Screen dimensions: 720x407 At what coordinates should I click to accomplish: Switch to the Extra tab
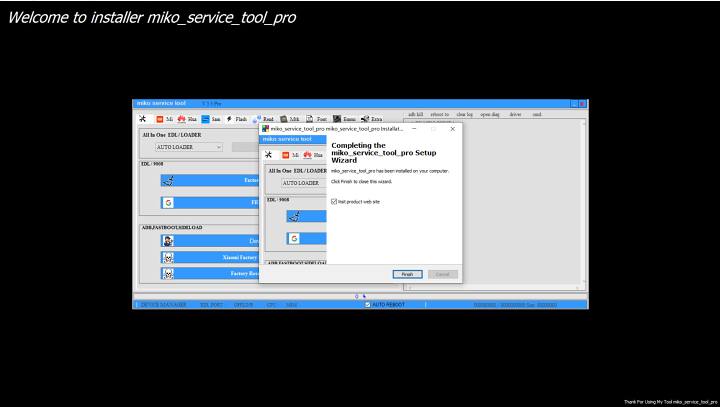coord(371,119)
